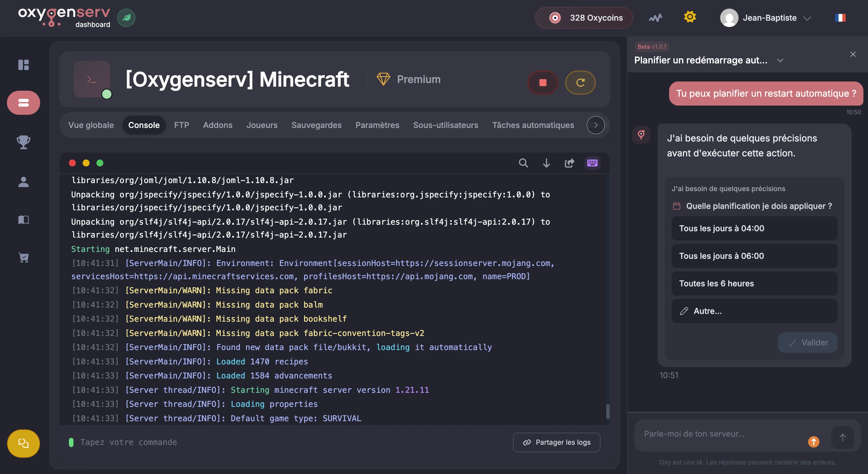Image resolution: width=868 pixels, height=474 pixels.
Task: Select 'Tous les jours à 04:00' option
Action: [x=754, y=228]
